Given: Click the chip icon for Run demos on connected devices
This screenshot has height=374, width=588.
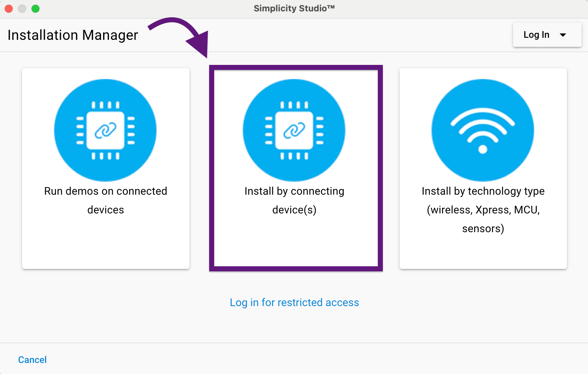Looking at the screenshot, I should coord(105,130).
